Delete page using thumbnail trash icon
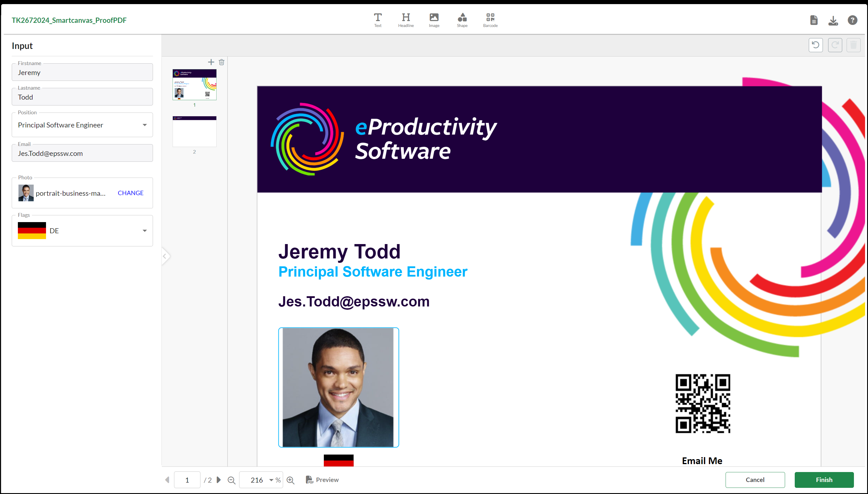 (222, 62)
